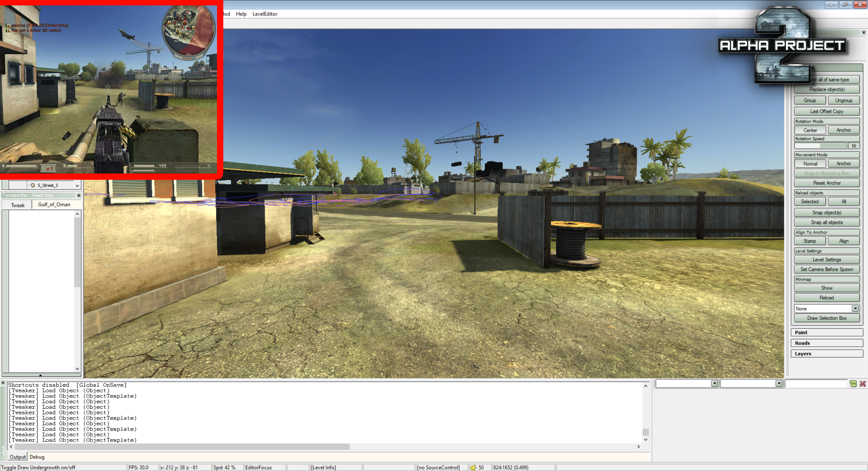Click the Reset Anchor button

pos(827,183)
